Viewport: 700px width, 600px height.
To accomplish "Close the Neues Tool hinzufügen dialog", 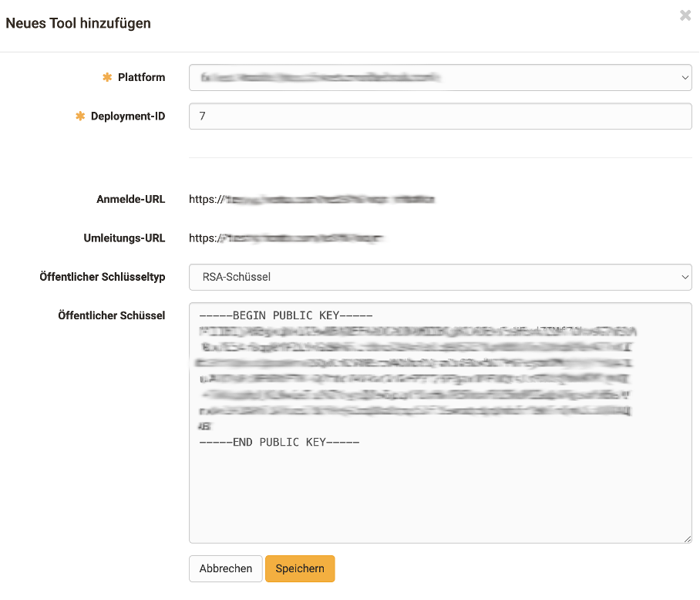I will pyautogui.click(x=685, y=15).
